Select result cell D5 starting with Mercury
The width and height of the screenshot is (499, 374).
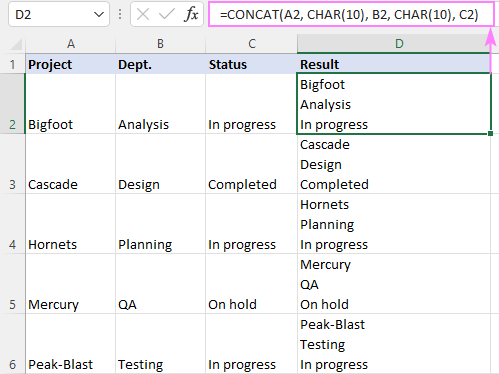[394, 284]
